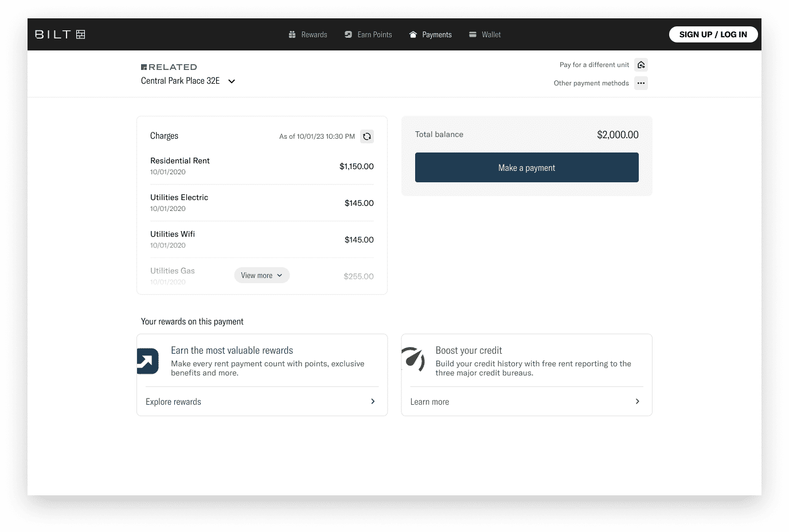Open the Explore rewards chevron
789x532 pixels.
[x=373, y=401]
